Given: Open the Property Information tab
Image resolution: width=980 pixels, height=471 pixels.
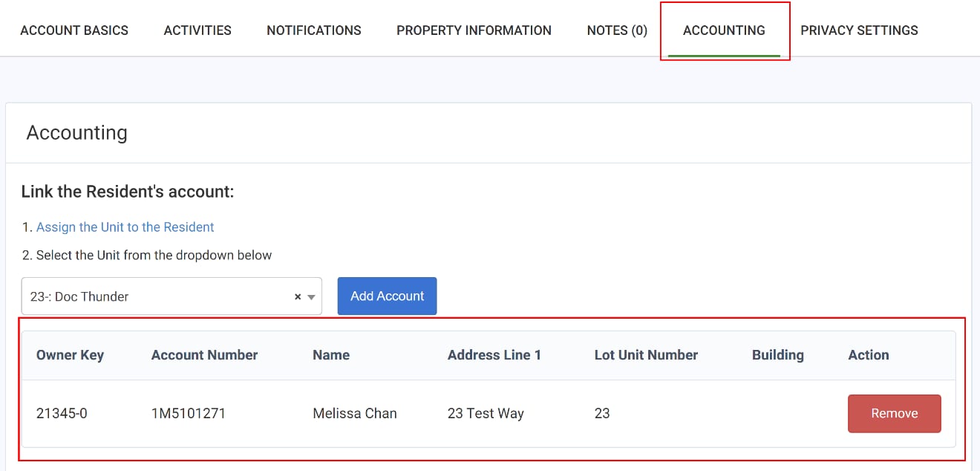Looking at the screenshot, I should click(474, 30).
